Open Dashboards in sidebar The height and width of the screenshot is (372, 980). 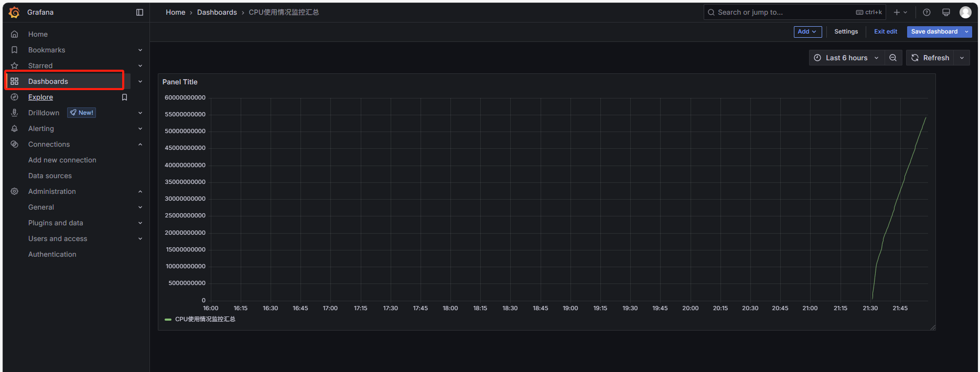tap(48, 81)
